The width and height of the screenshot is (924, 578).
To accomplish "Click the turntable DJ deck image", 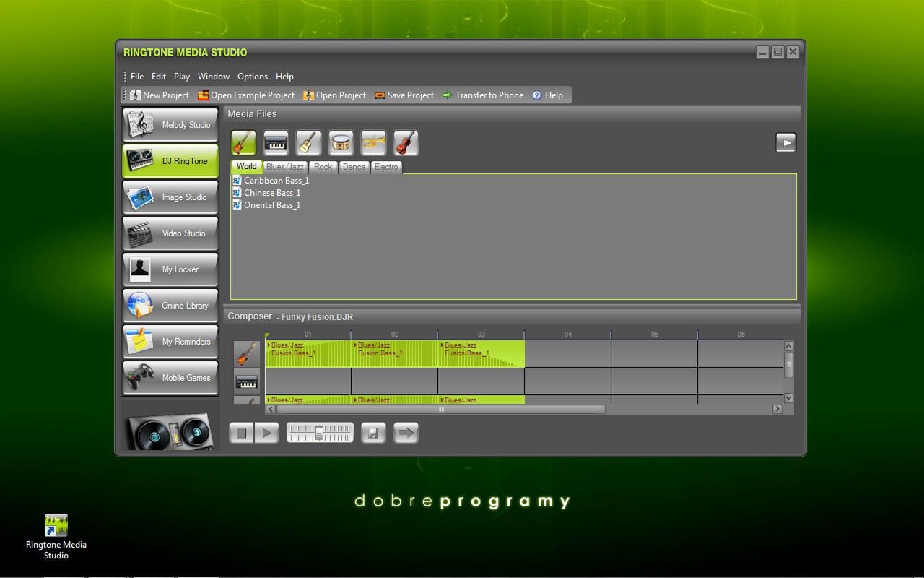I will (170, 432).
